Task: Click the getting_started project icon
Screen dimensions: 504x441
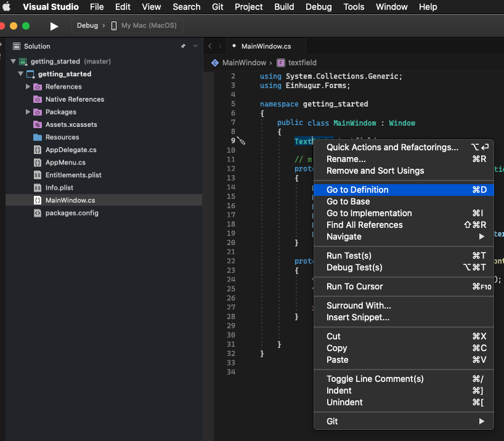Action: [x=31, y=75]
